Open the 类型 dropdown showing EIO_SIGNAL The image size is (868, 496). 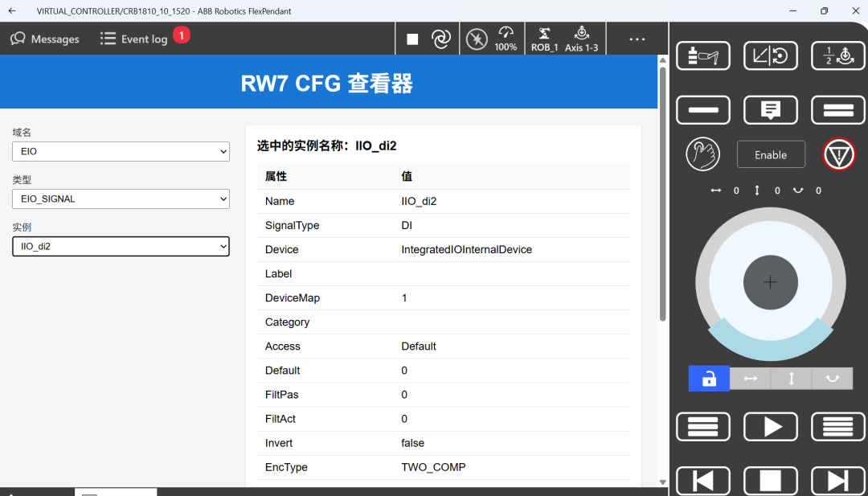click(x=121, y=199)
